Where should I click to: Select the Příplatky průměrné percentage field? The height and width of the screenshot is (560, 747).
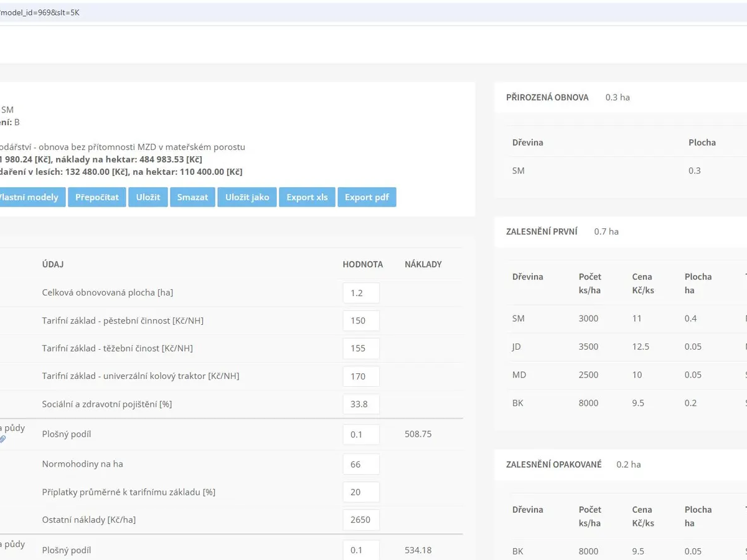(x=361, y=492)
